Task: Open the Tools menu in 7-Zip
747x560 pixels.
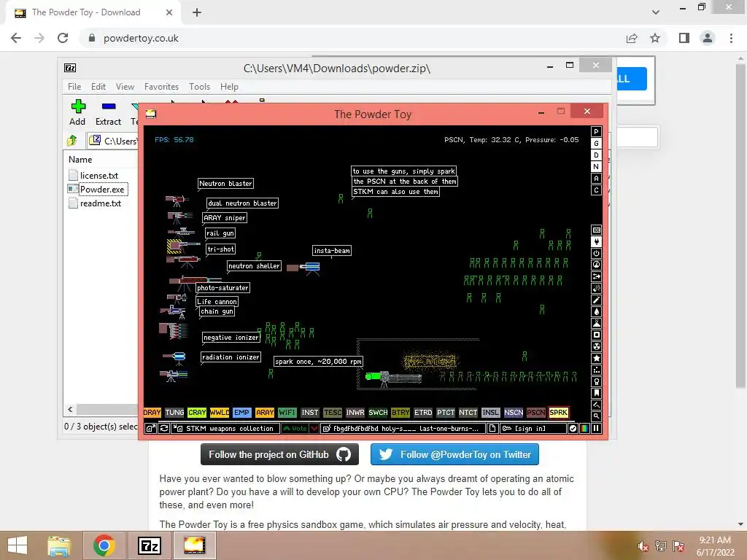Action: 199,87
